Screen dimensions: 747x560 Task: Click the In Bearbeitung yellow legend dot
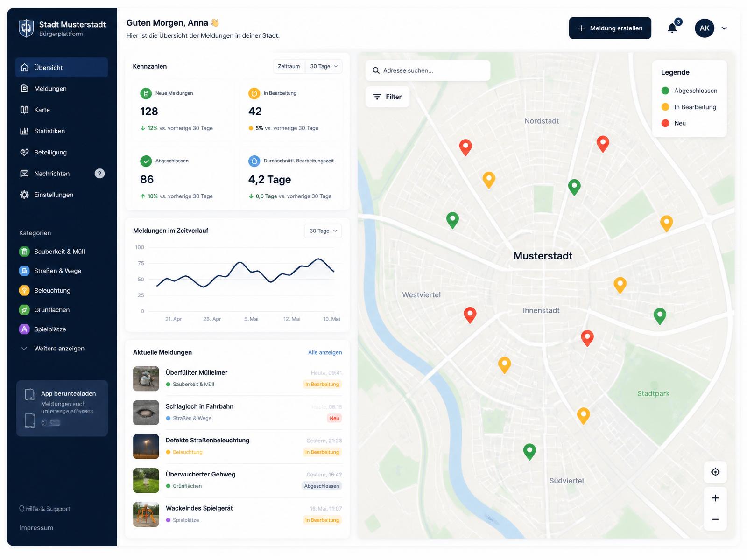click(665, 107)
